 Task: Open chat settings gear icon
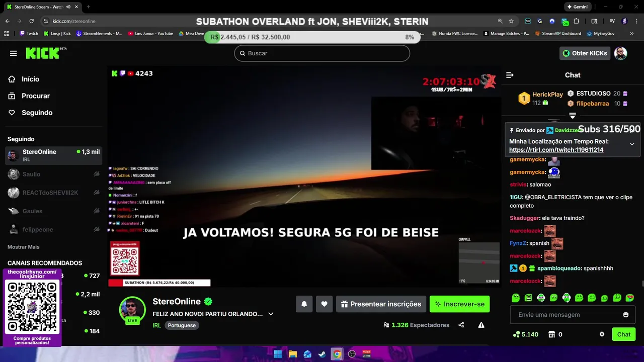pos(602,334)
